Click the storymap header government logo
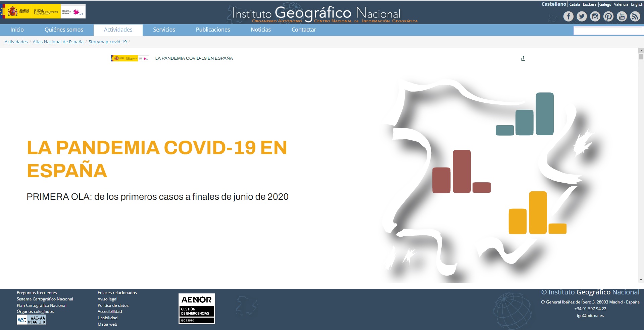The image size is (644, 330). [x=130, y=58]
